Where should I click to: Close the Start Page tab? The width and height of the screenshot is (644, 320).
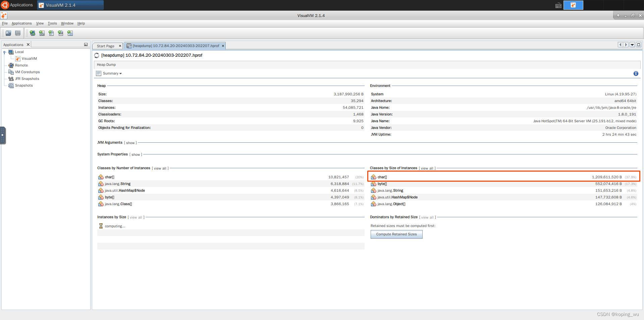(120, 46)
